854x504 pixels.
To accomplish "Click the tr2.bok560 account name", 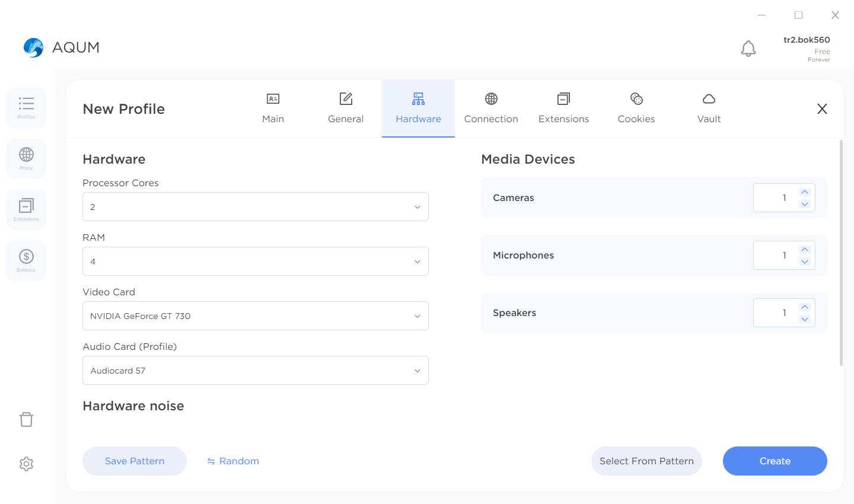I will coord(807,40).
